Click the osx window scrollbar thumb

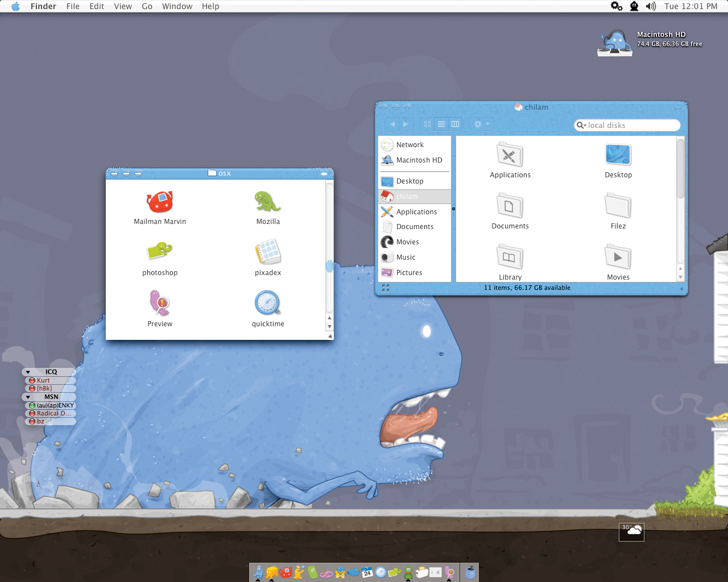[329, 266]
